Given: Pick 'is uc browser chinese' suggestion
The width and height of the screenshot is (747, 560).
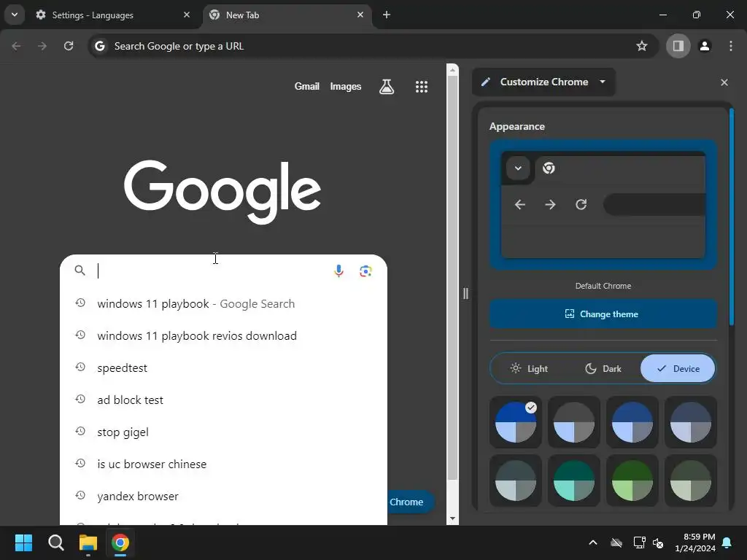Looking at the screenshot, I should (223, 464).
